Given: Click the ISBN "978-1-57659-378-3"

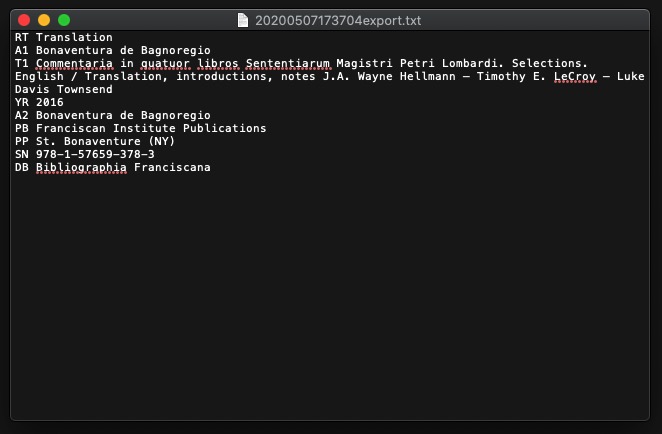Looking at the screenshot, I should [95, 154].
